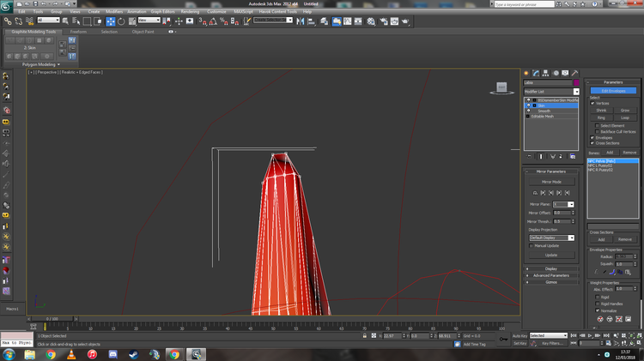Enable Backface Cull Vertices checkbox
The image size is (644, 361).
click(x=597, y=132)
